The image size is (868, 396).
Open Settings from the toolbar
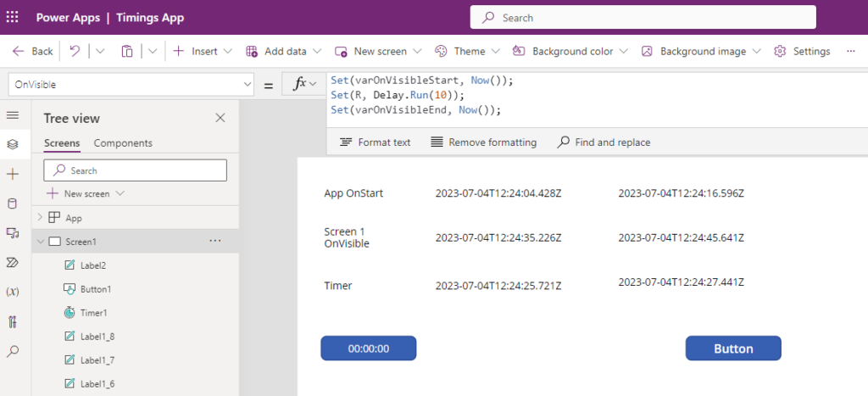pyautogui.click(x=802, y=51)
